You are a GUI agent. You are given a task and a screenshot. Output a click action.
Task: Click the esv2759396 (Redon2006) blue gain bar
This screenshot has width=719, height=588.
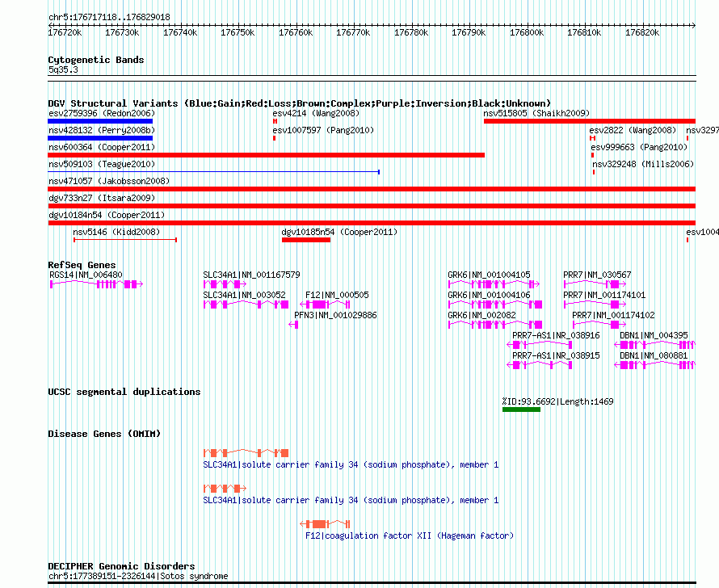(100, 121)
